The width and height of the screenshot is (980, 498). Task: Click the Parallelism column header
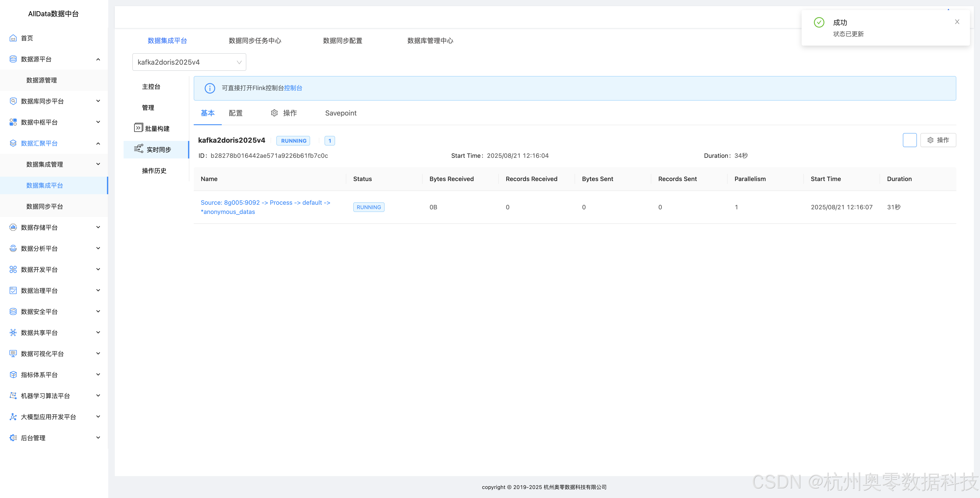[x=750, y=179]
